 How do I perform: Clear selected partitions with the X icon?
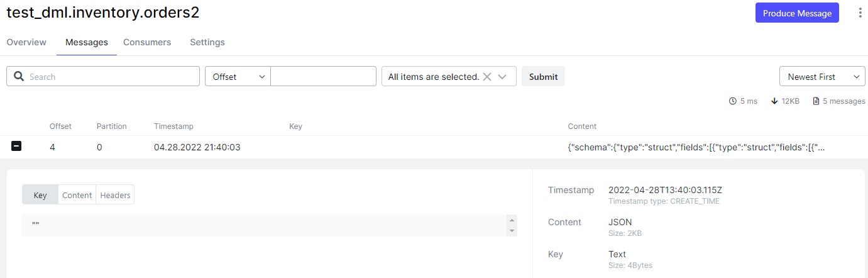[486, 77]
